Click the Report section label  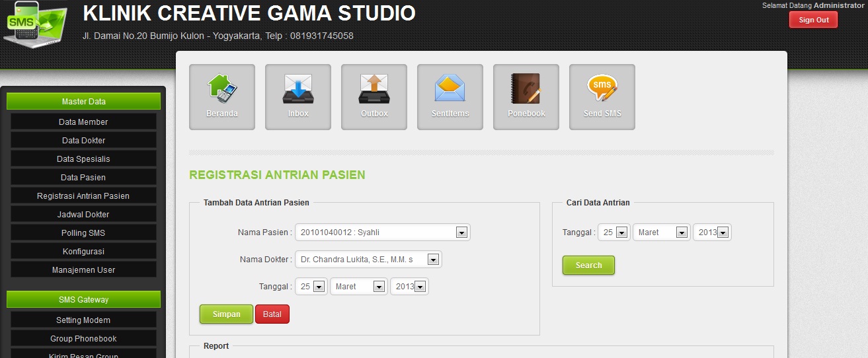point(216,346)
